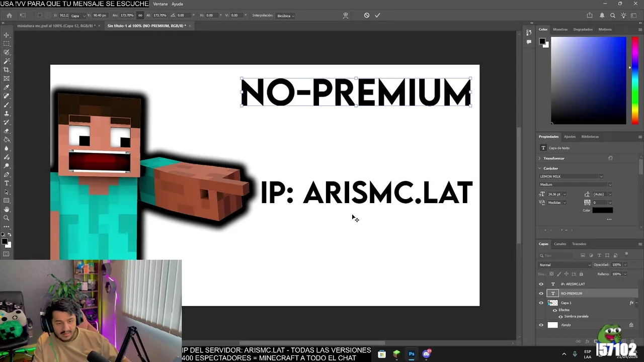Image resolution: width=644 pixels, height=362 pixels.
Task: Open the Medium font style dropdown
Action: tap(610, 185)
